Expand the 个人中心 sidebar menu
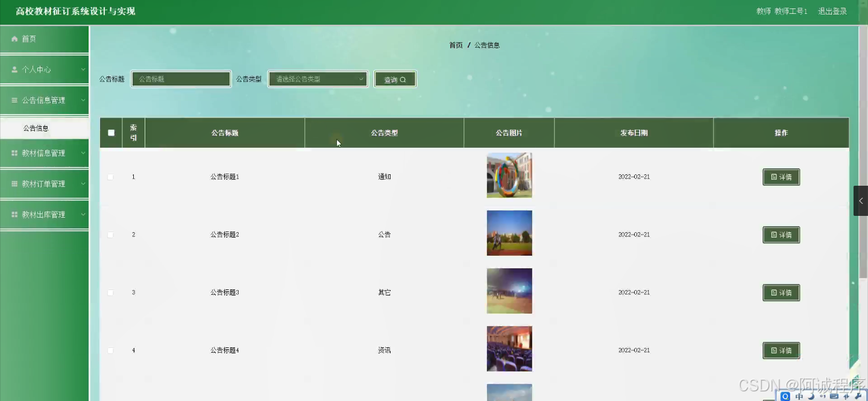The image size is (868, 401). click(x=44, y=69)
